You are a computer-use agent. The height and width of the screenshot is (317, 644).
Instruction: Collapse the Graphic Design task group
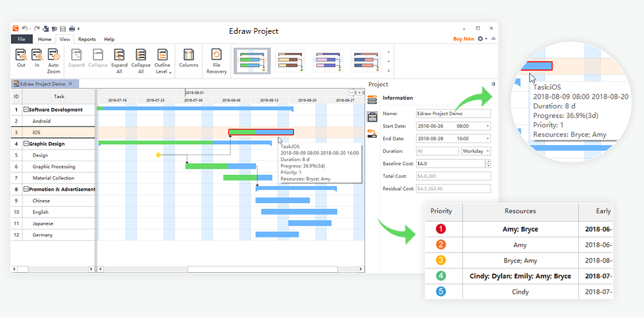click(x=26, y=144)
